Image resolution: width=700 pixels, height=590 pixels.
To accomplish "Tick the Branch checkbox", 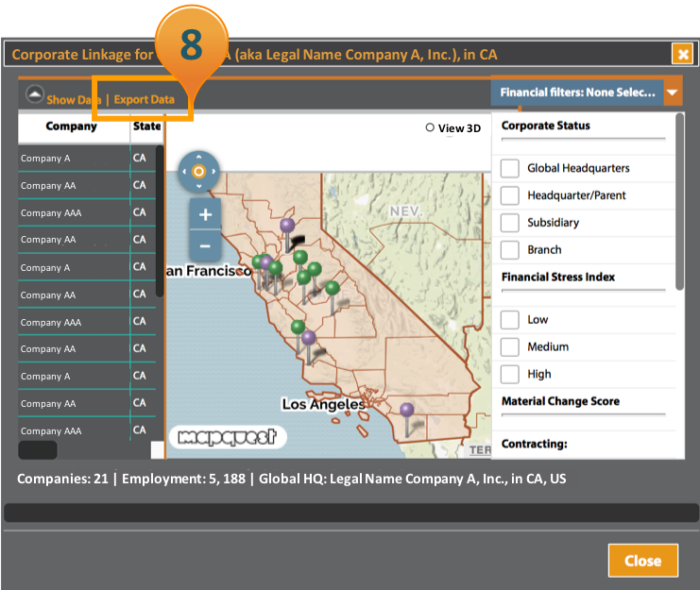I will (510, 250).
